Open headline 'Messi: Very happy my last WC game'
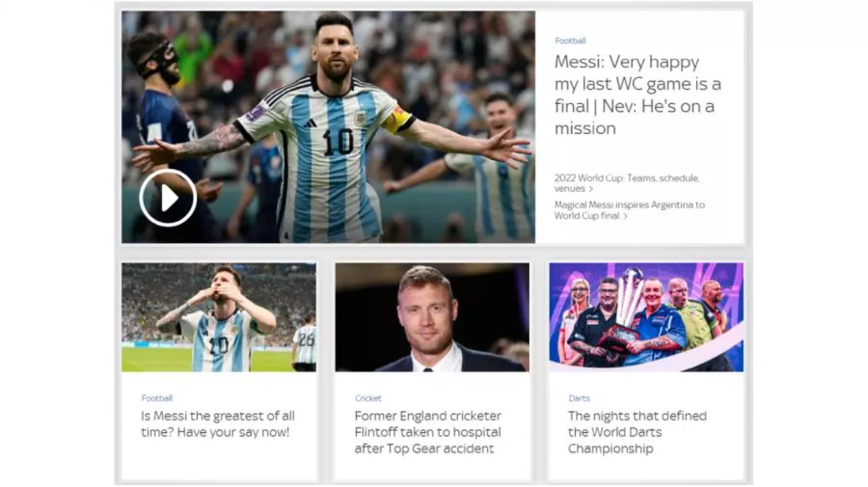The width and height of the screenshot is (868, 487). 637,95
